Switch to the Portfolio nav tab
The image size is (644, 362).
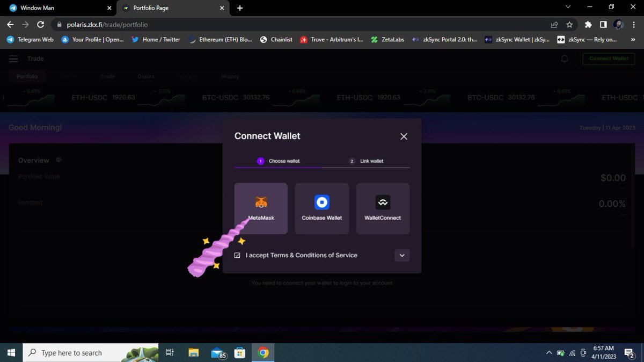click(x=27, y=76)
